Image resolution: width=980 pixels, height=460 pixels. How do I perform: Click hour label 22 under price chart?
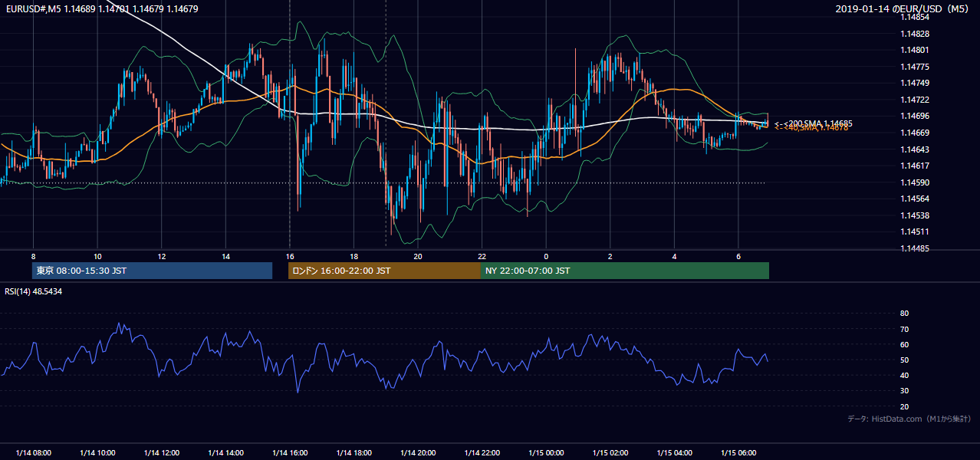482,256
